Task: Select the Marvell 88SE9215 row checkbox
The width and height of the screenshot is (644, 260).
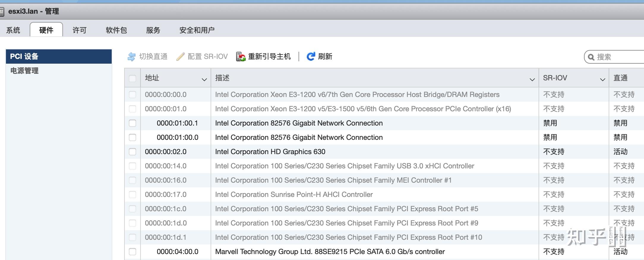Action: [x=132, y=252]
